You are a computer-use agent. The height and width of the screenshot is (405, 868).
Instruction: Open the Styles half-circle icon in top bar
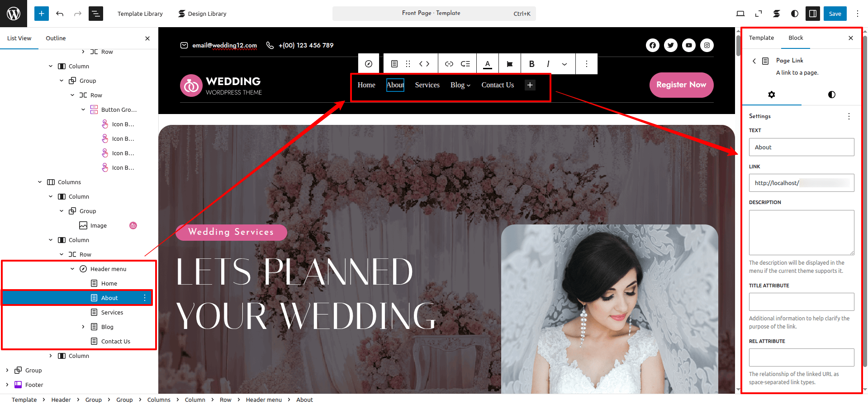(794, 14)
